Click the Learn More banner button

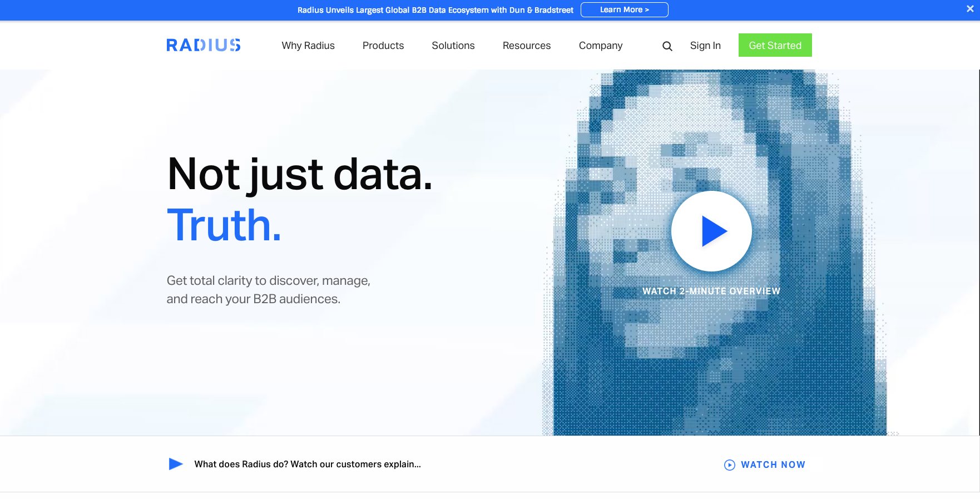tap(625, 9)
